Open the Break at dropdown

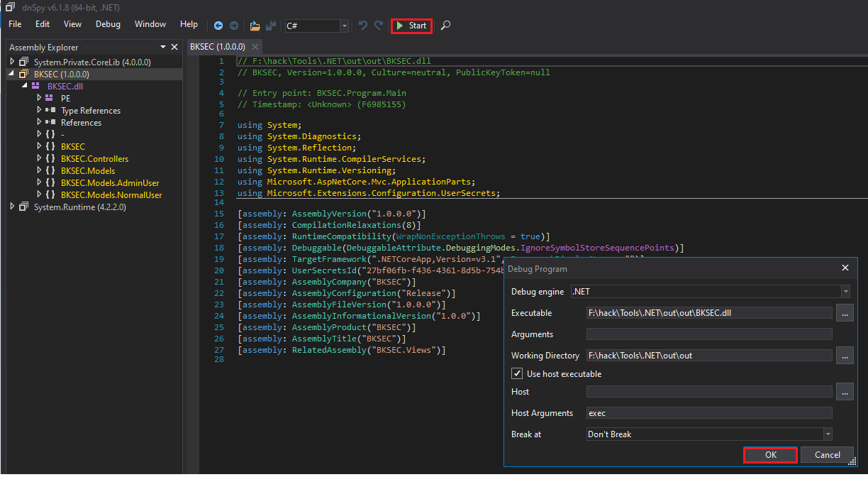click(709, 434)
